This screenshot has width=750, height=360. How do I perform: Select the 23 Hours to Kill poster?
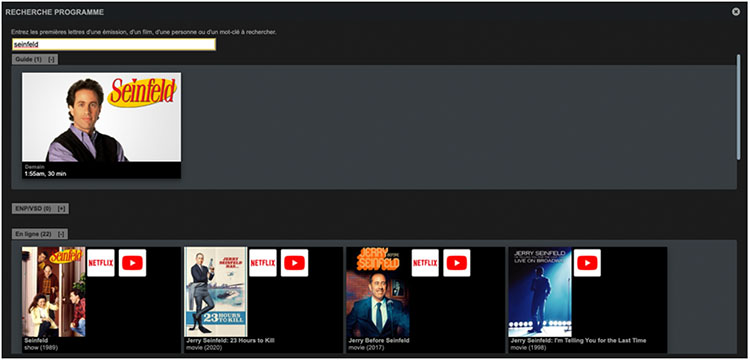(x=216, y=292)
